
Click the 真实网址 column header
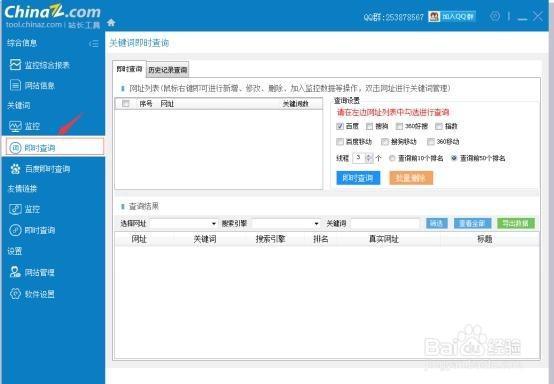(384, 239)
